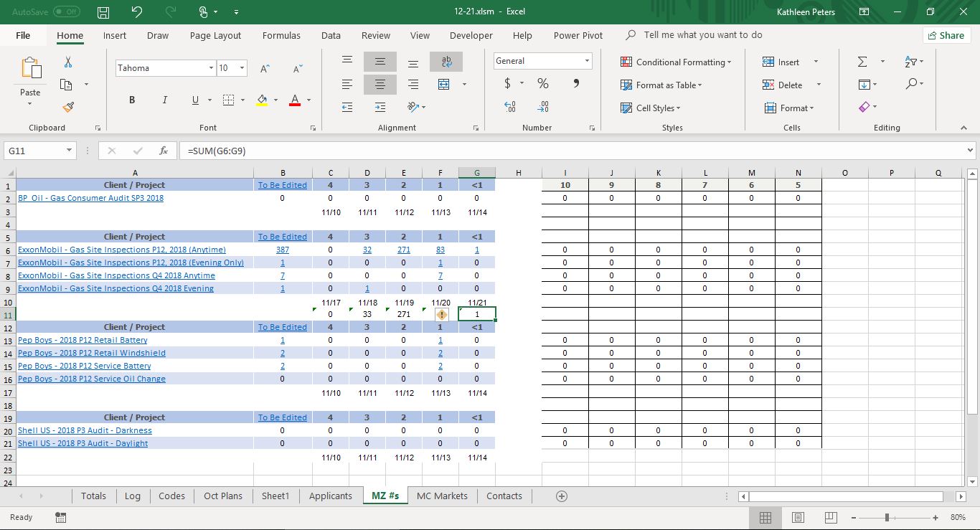Screen dimensions: 980x530
Task: Open the General number format dropdown
Action: pos(587,61)
